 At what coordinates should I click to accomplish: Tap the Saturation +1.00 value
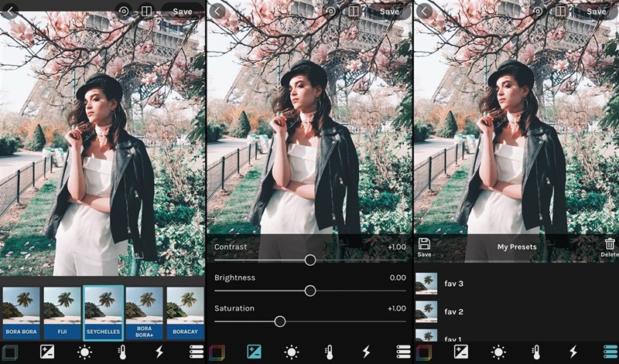pos(397,308)
